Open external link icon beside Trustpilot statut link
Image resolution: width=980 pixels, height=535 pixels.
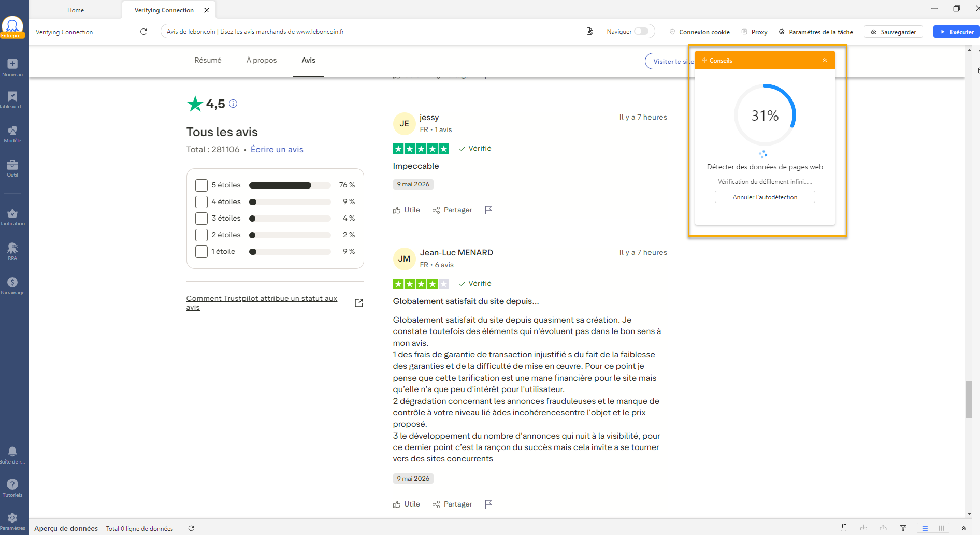tap(359, 303)
